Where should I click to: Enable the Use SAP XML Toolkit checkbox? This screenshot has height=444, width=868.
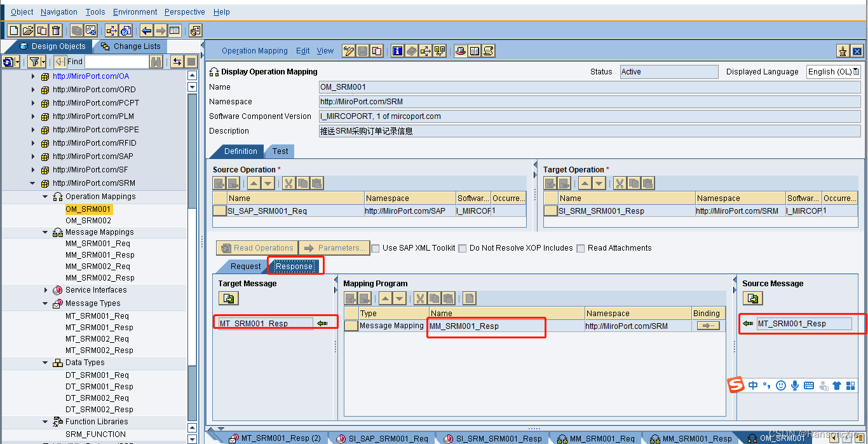[375, 248]
